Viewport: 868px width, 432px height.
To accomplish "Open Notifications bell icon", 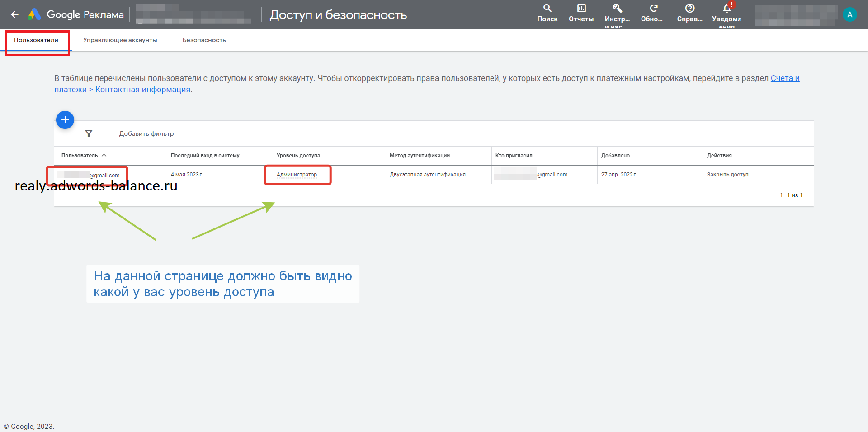I will click(x=726, y=9).
